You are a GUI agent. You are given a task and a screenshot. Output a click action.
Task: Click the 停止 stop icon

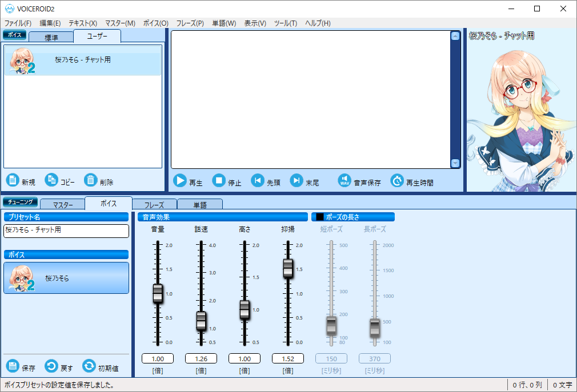pos(219,181)
